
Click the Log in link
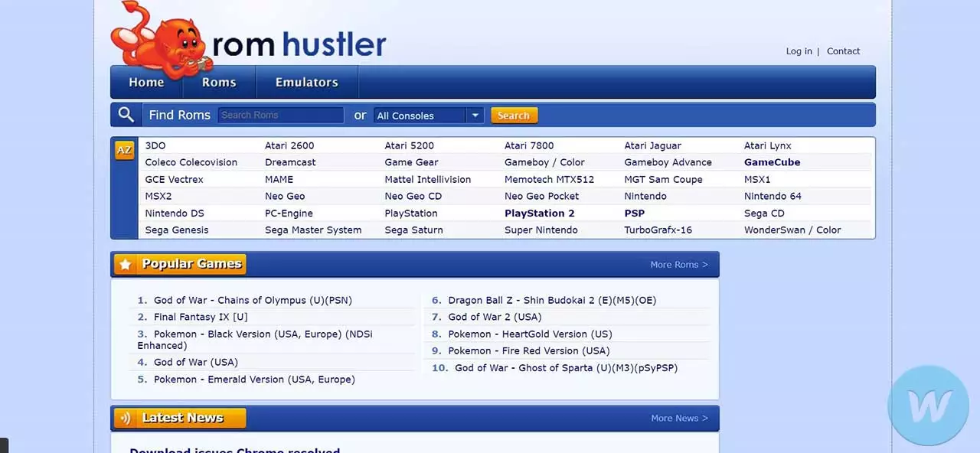point(799,51)
